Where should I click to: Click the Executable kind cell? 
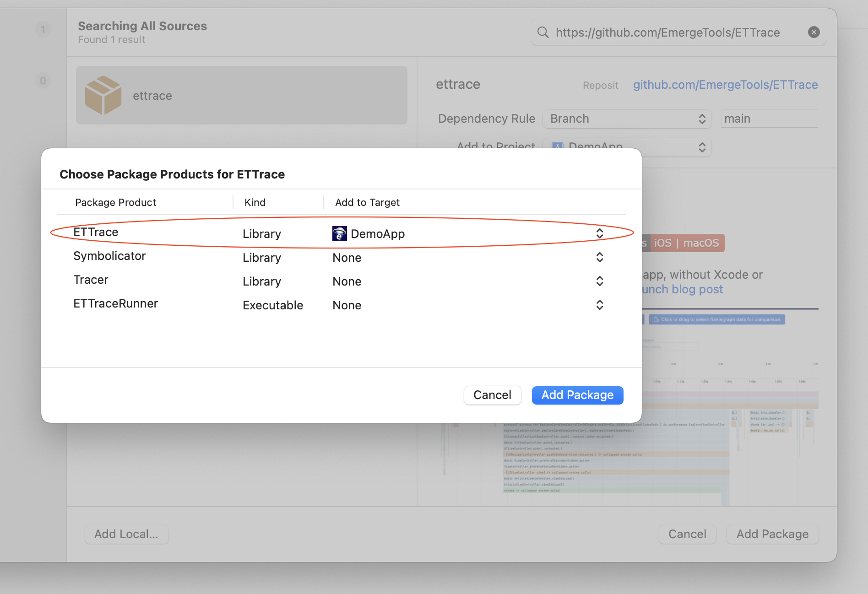pyautogui.click(x=273, y=305)
